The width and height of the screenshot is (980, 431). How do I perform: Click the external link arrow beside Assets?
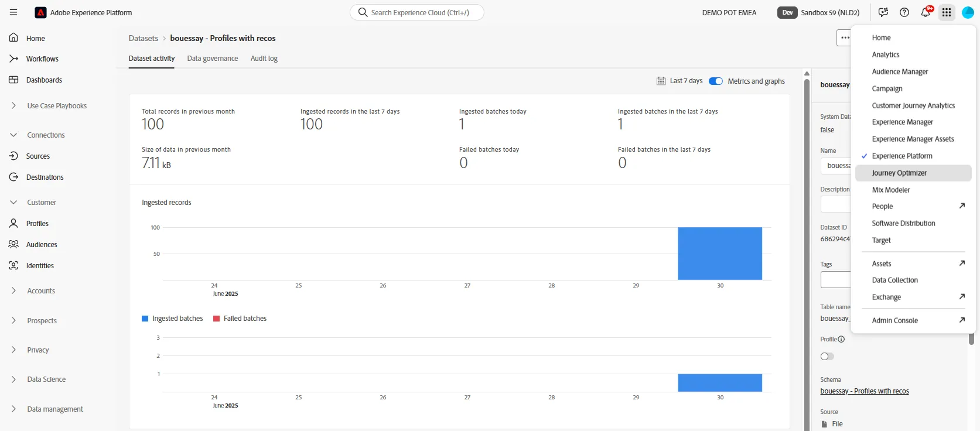pos(962,263)
